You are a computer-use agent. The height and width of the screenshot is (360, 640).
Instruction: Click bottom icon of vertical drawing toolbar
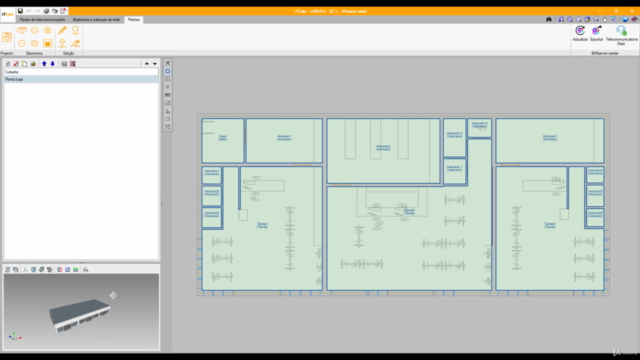[x=168, y=127]
